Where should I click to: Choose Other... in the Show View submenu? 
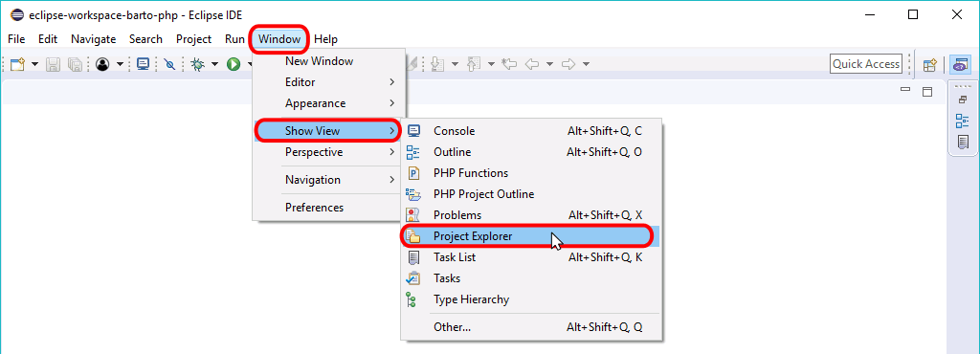pyautogui.click(x=531, y=326)
